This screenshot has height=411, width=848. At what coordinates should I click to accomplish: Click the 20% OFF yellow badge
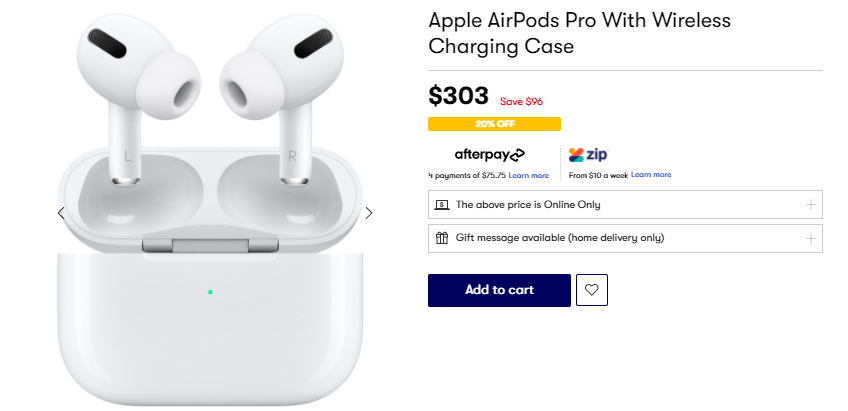(494, 124)
